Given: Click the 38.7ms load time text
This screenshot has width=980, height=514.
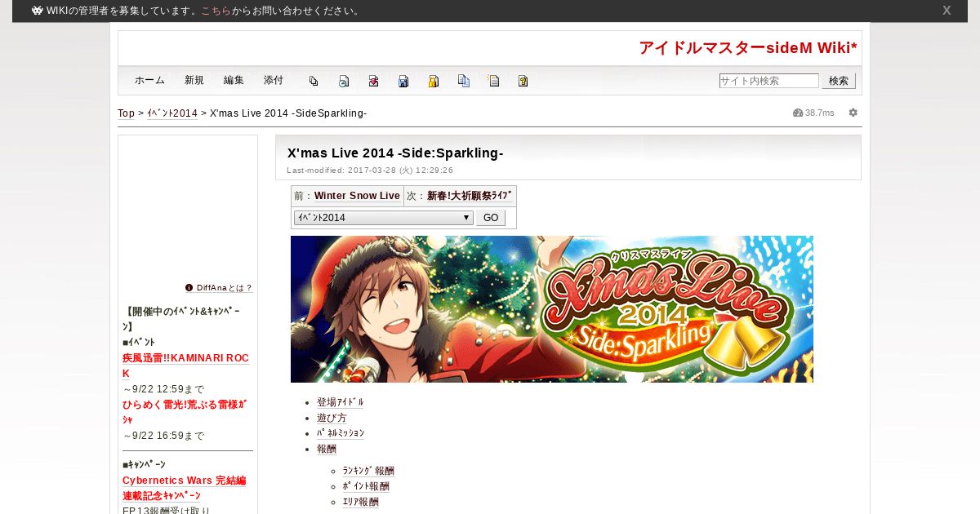Looking at the screenshot, I should point(820,113).
